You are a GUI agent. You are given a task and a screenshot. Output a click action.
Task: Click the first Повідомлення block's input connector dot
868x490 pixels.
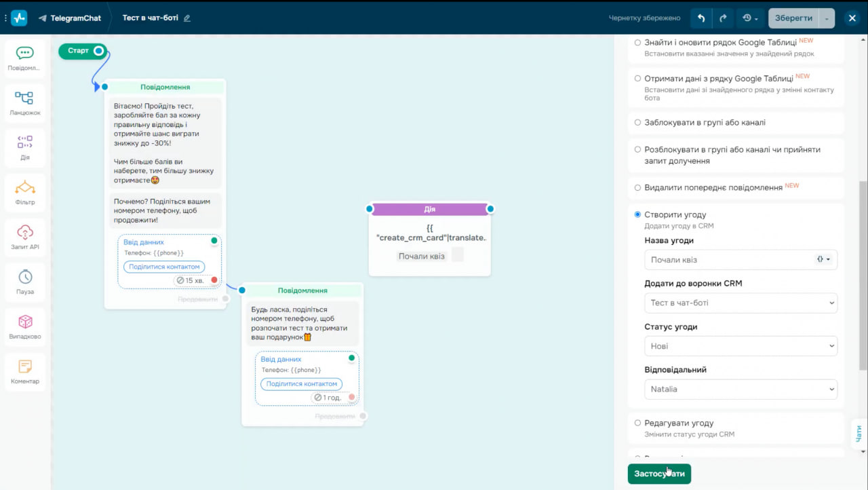coord(105,87)
